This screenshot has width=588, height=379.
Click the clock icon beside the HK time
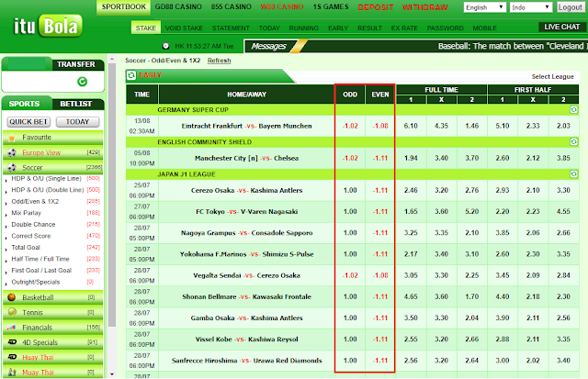pos(165,46)
